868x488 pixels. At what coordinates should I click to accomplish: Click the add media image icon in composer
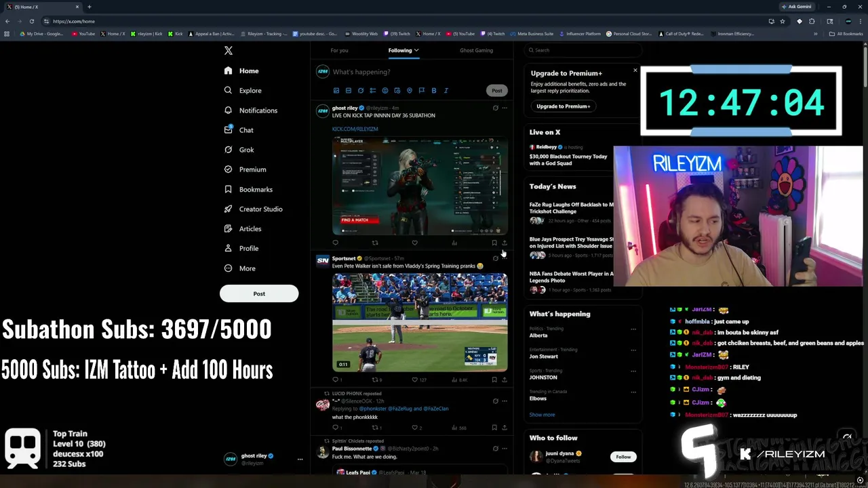336,90
